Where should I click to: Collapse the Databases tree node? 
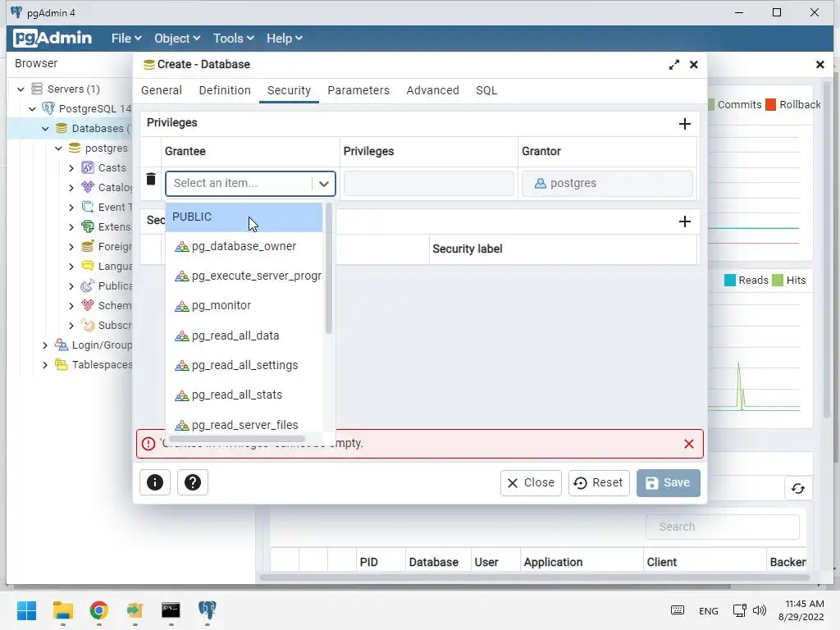(x=46, y=129)
